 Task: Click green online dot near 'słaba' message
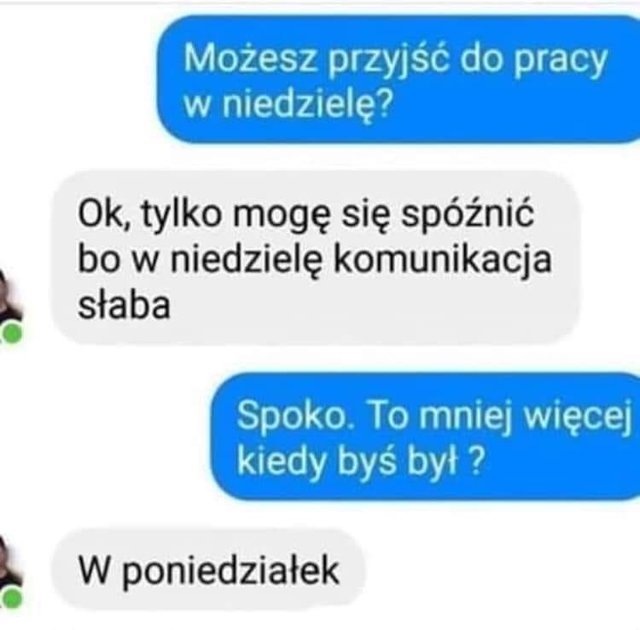coord(11,333)
